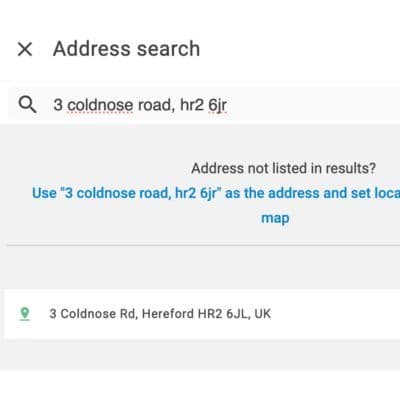Focus the address search input field

click(x=204, y=104)
